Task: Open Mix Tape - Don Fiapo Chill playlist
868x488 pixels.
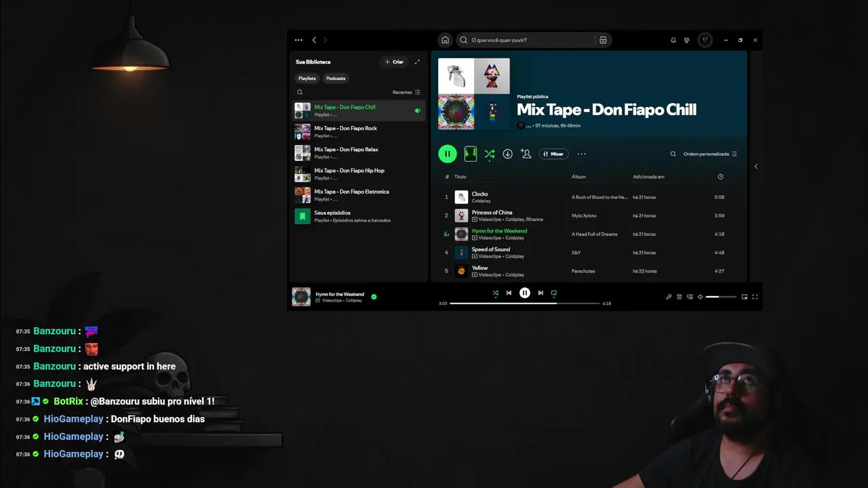Action: (359, 110)
